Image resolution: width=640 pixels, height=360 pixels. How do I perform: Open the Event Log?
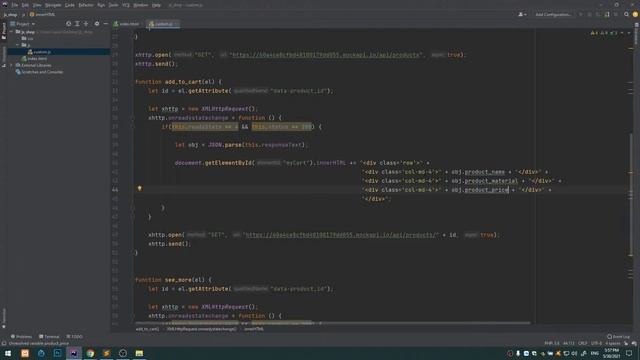(618, 337)
